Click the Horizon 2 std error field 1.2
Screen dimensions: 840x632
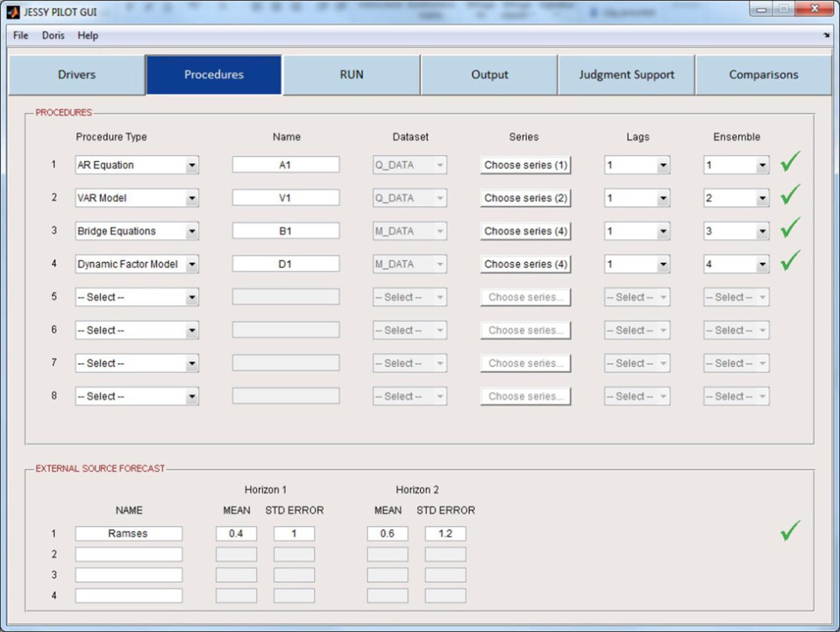tap(445, 533)
